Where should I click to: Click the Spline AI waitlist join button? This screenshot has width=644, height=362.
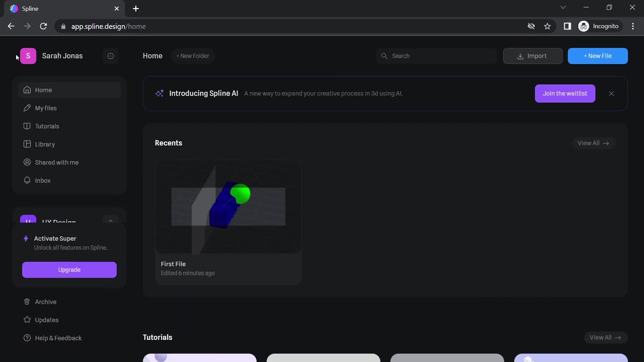(x=565, y=93)
